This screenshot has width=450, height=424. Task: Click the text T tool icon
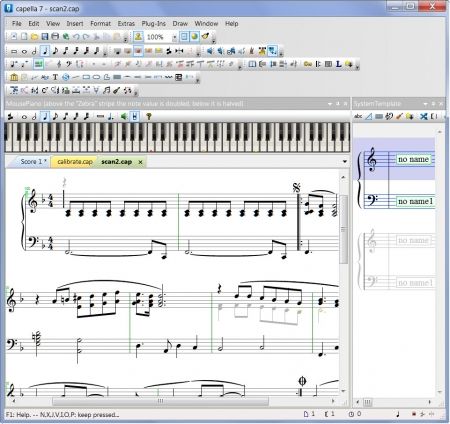(55, 77)
